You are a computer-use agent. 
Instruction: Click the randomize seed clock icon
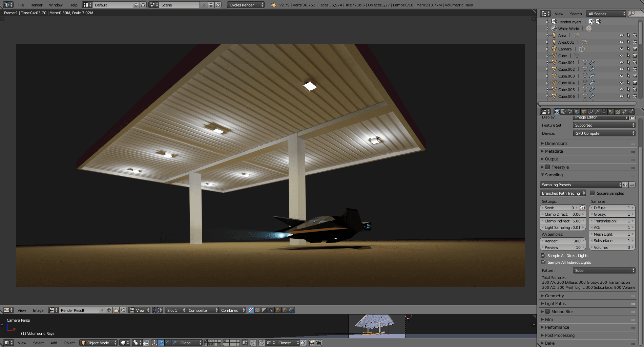pyautogui.click(x=582, y=208)
